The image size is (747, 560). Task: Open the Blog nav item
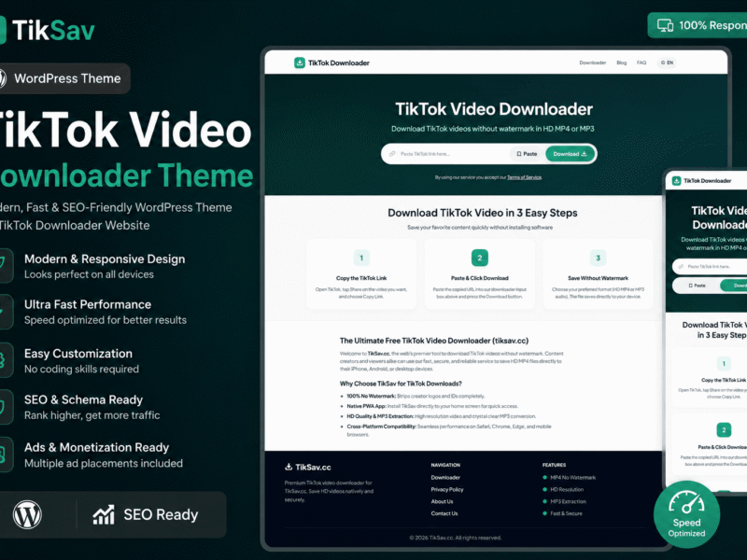click(622, 63)
